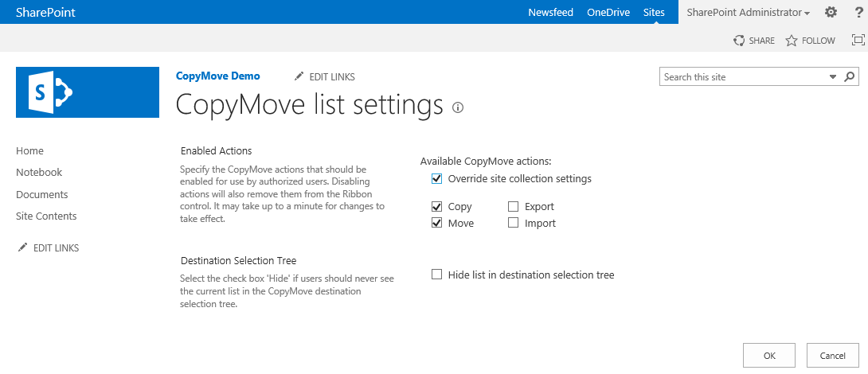This screenshot has width=868, height=374.
Task: Toggle focus on content mode icon
Action: tap(858, 40)
